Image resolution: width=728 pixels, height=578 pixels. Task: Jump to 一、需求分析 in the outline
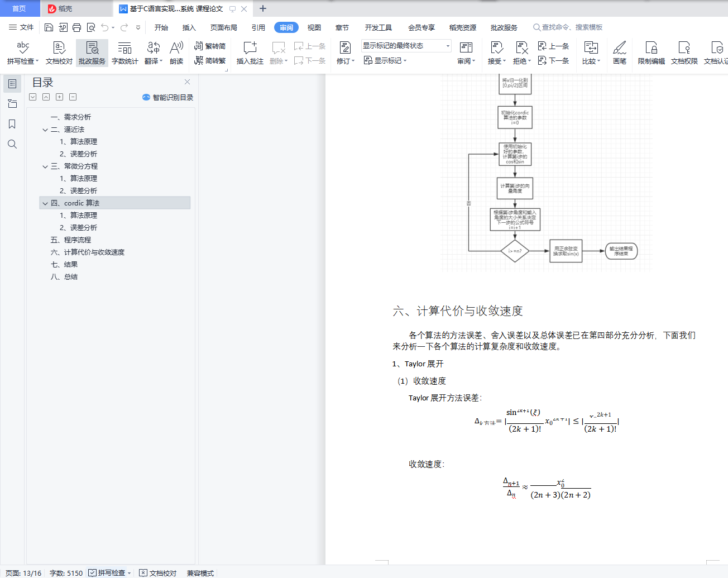tap(71, 117)
